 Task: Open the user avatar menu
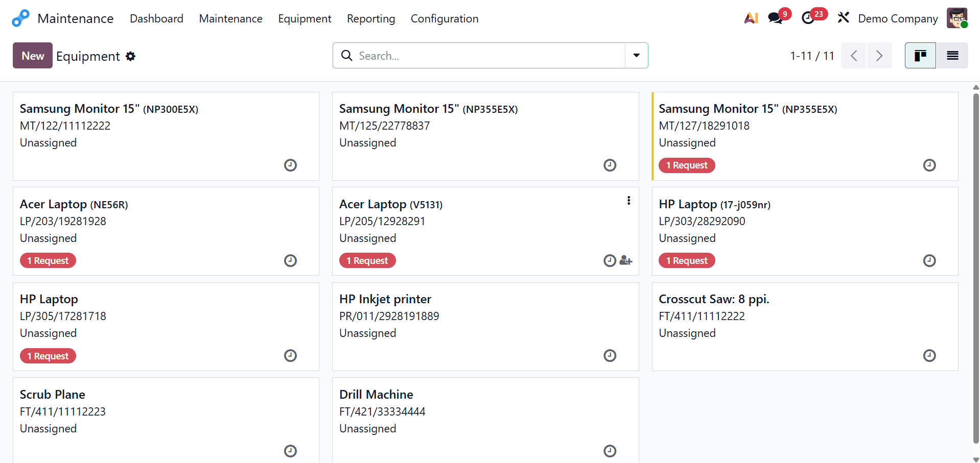click(957, 18)
